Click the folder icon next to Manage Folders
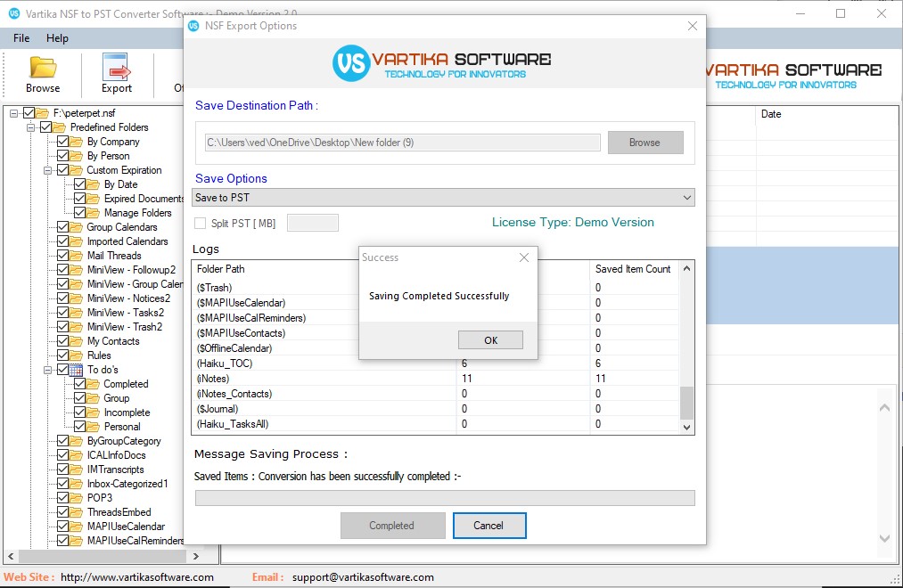Image resolution: width=903 pixels, height=588 pixels. click(x=93, y=213)
